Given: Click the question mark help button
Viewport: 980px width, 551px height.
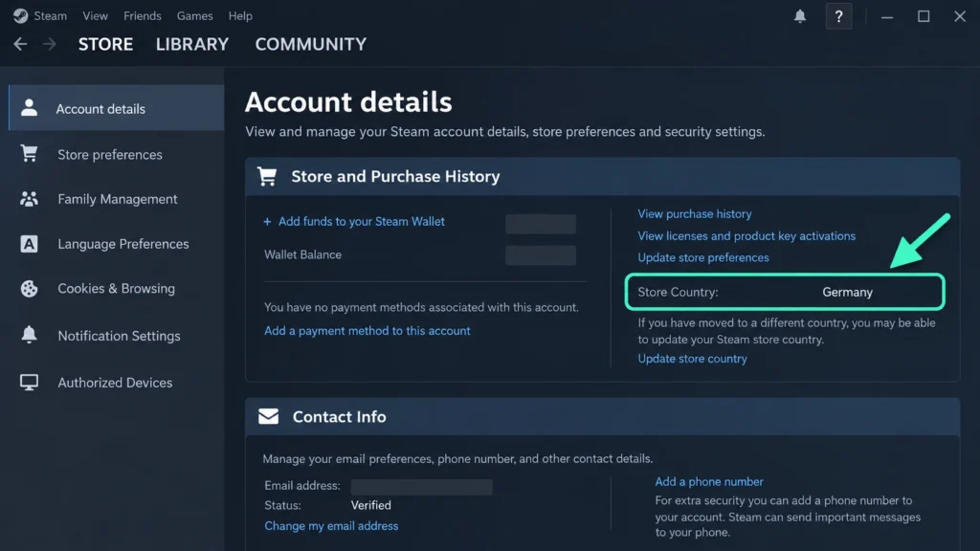Looking at the screenshot, I should coord(838,16).
